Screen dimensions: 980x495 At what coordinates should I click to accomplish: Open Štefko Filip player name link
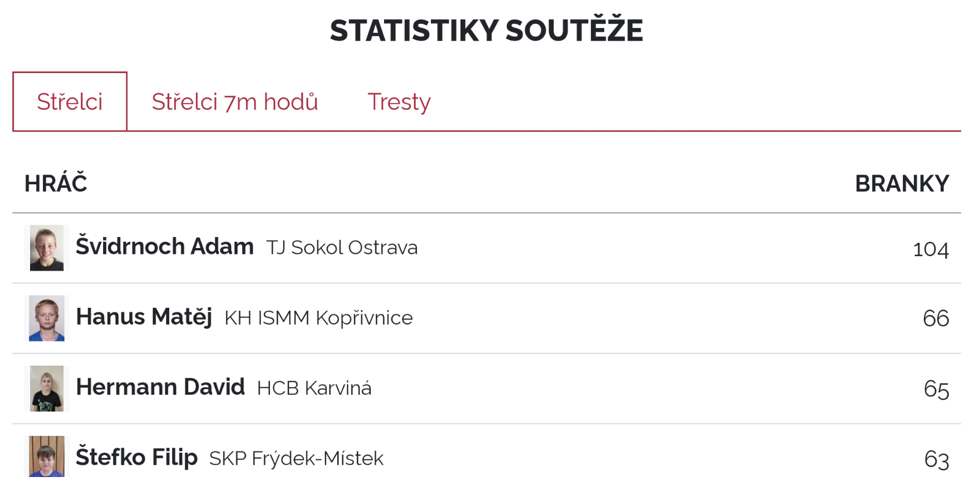pyautogui.click(x=137, y=457)
